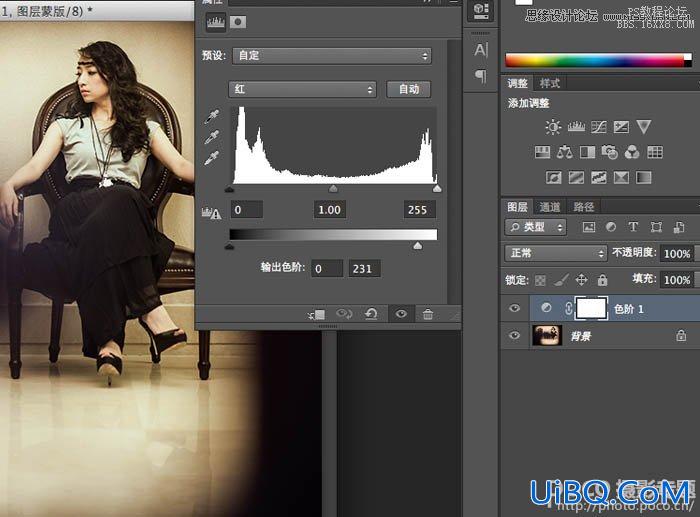Add Brightness/Contrast adjustment
Image resolution: width=700 pixels, height=517 pixels.
coord(553,127)
